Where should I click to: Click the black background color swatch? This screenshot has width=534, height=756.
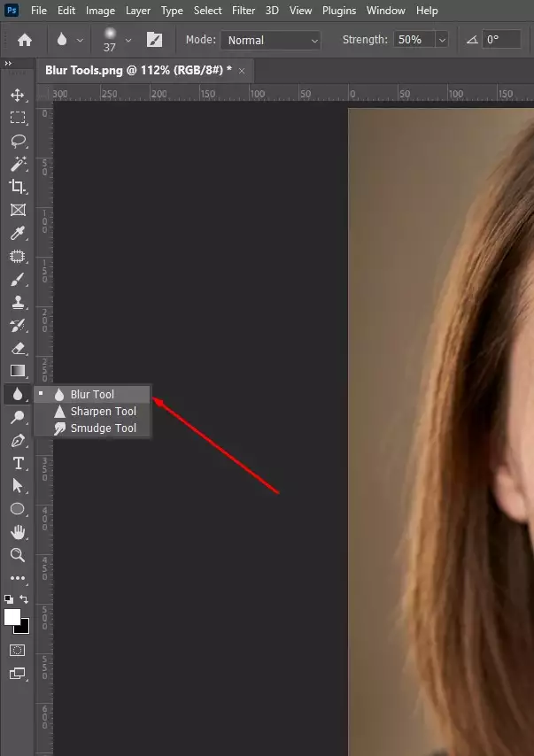(23, 627)
